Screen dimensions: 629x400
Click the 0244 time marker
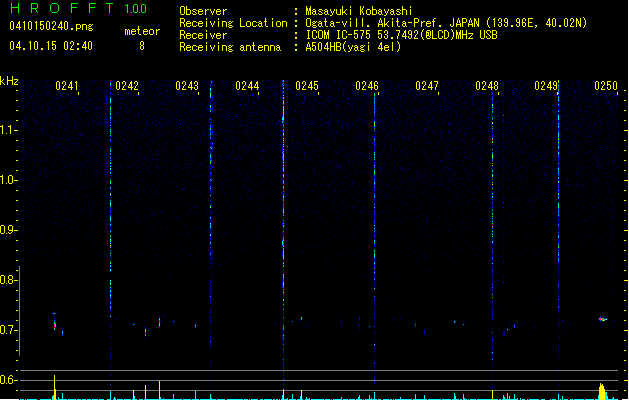pos(247,86)
